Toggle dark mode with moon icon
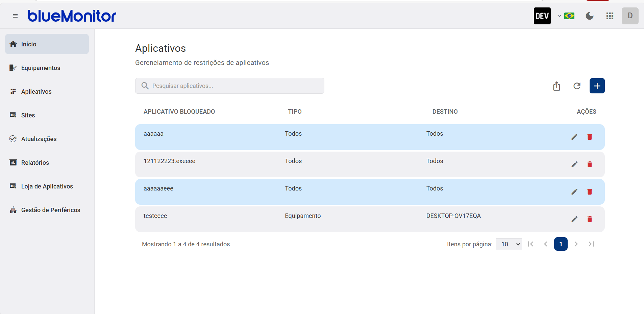 590,16
